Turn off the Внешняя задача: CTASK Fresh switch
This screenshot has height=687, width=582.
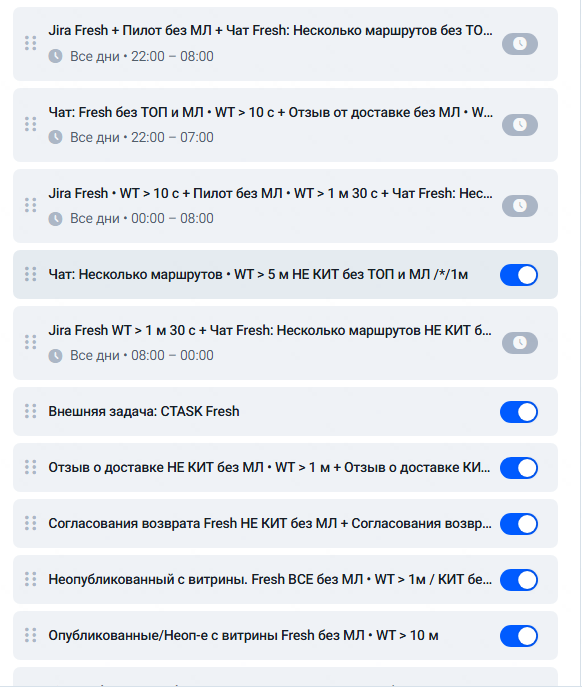point(519,412)
